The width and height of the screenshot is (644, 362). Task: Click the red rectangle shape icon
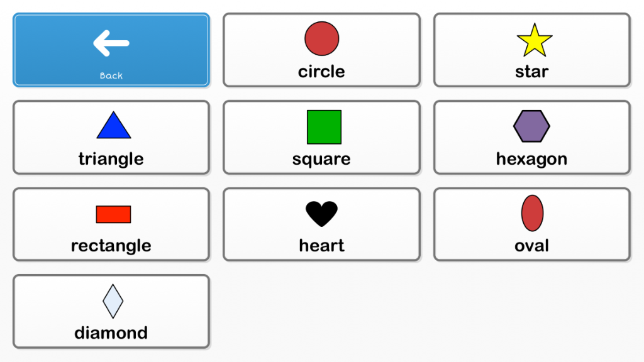[113, 214]
